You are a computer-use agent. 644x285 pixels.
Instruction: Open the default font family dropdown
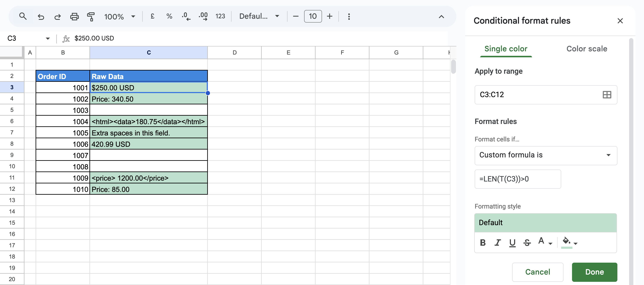point(259,16)
